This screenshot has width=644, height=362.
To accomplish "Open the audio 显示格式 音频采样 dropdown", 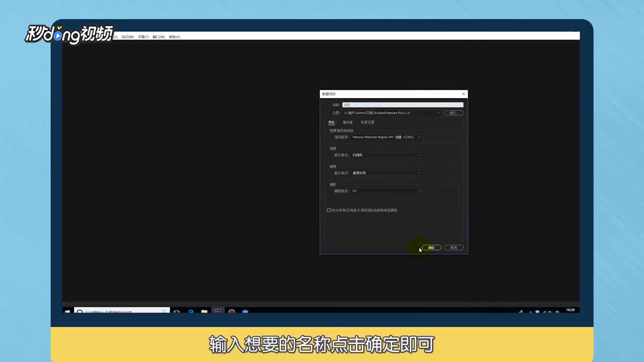I will (386, 173).
